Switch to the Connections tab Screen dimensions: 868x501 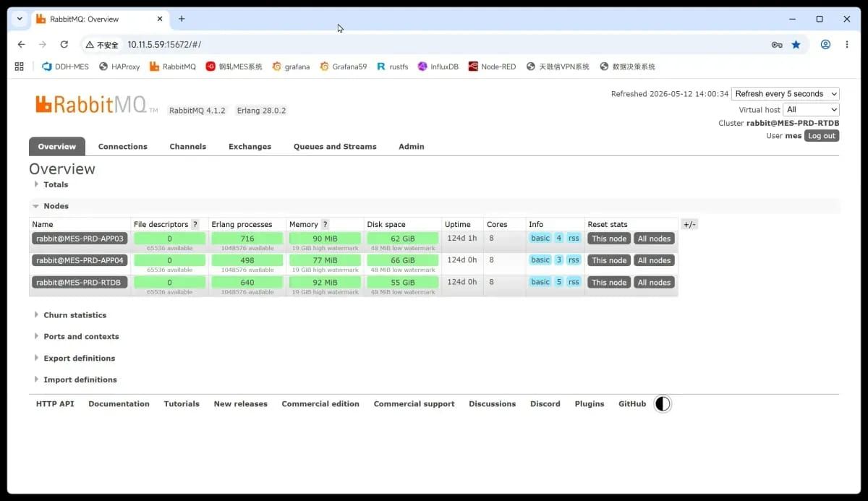click(123, 147)
